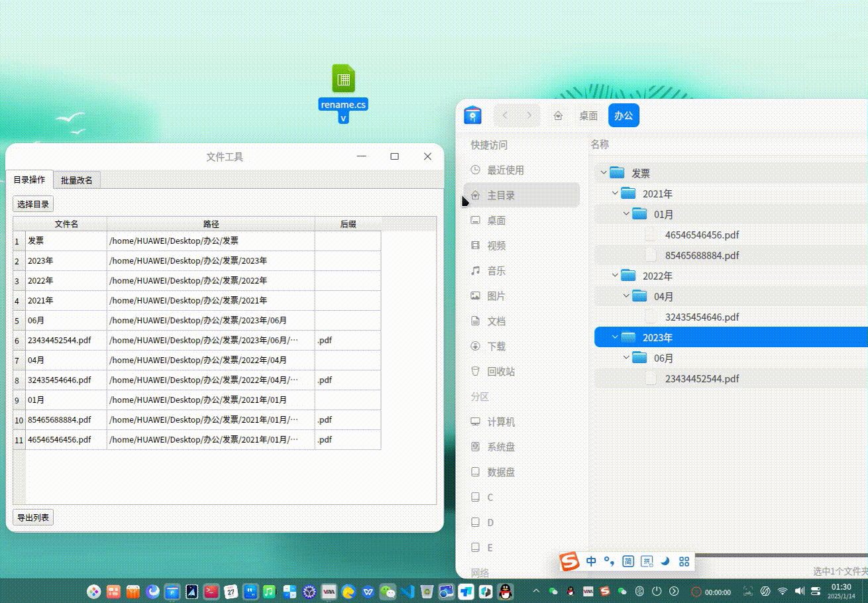Open the terminal app in the dock
The image size is (868, 603).
pyautogui.click(x=211, y=591)
